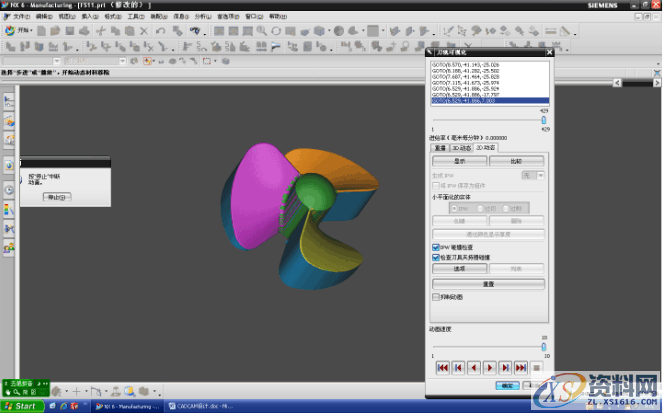This screenshot has width=665, height=415.
Task: Click the delete X icon in toolbar
Action: coord(146,31)
